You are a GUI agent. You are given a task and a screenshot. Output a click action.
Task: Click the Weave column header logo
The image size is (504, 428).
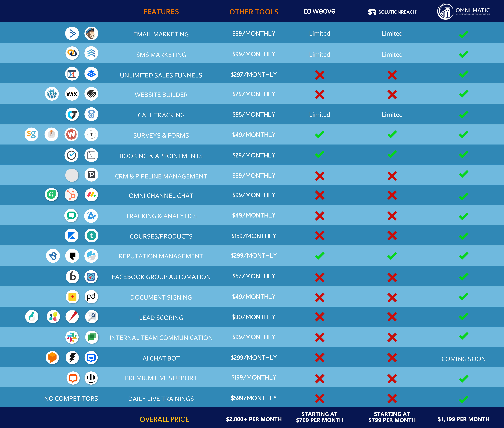coord(319,11)
